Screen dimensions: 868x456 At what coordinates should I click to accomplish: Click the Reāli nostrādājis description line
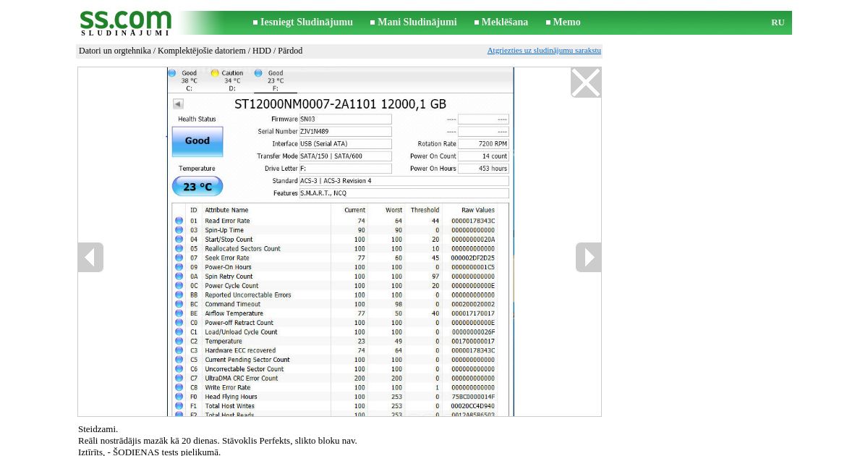(x=218, y=441)
